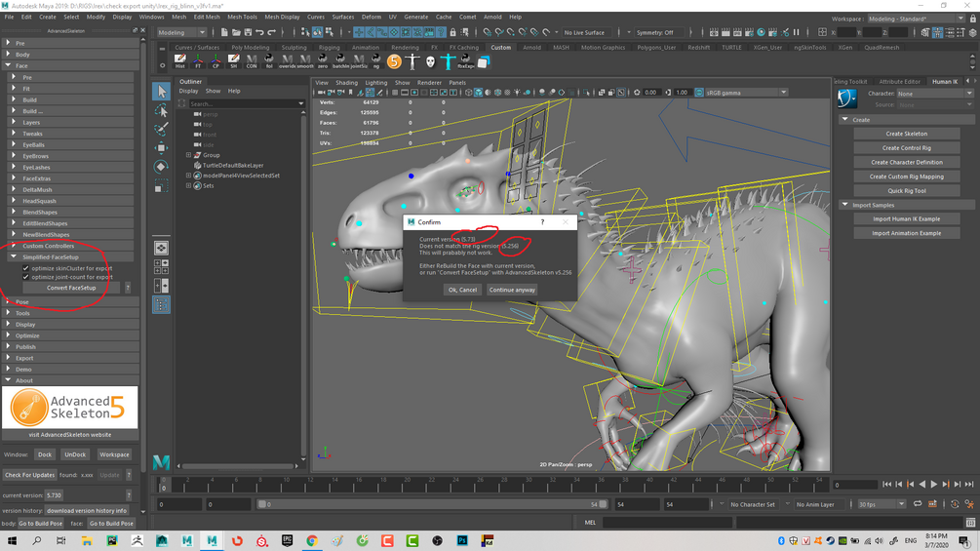This screenshot has height=551, width=980.
Task: Toggle the Human IK panel icon in the status line
Action: tap(936, 32)
